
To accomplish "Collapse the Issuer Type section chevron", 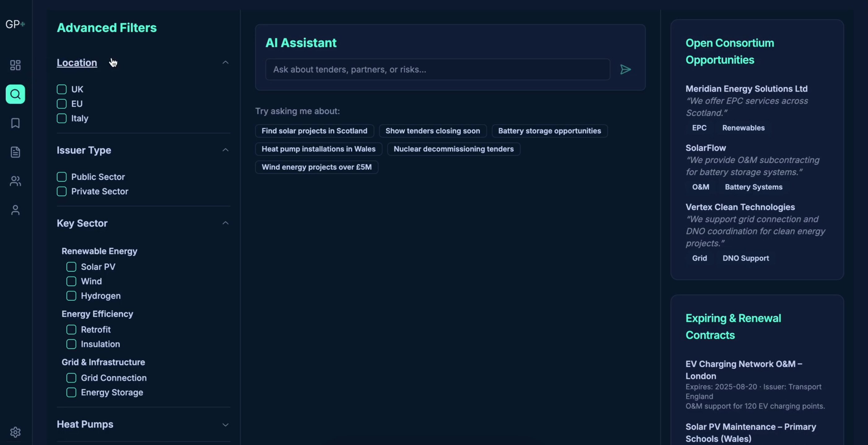I will pyautogui.click(x=225, y=150).
